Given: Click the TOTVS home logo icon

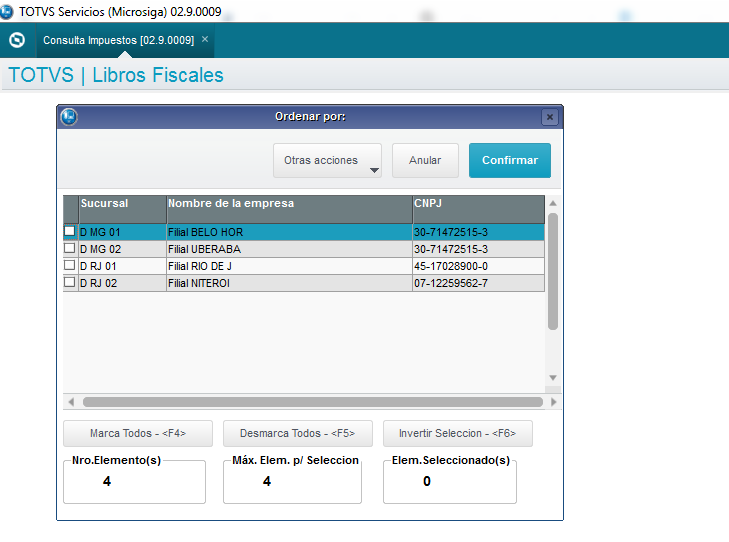Looking at the screenshot, I should coord(17,40).
